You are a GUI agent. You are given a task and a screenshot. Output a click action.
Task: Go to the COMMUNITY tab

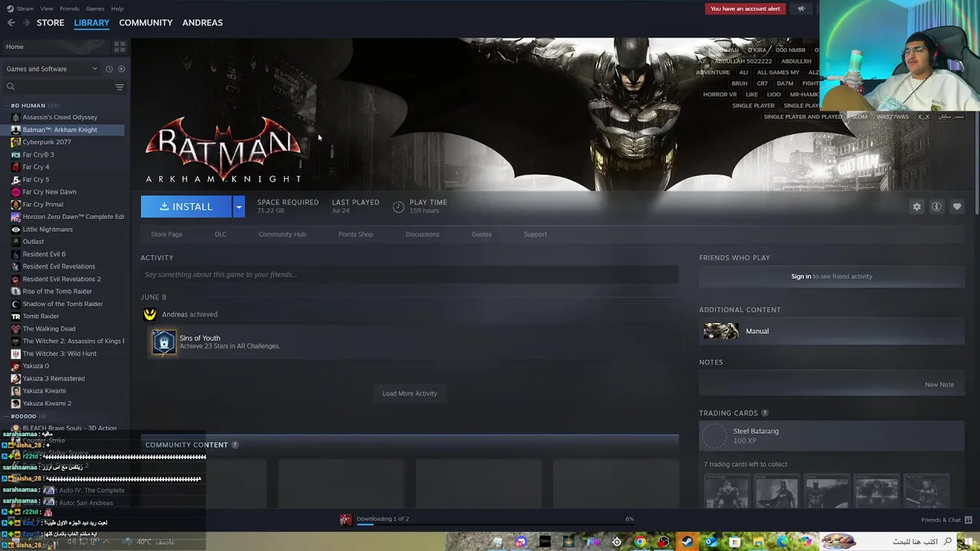[x=145, y=23]
